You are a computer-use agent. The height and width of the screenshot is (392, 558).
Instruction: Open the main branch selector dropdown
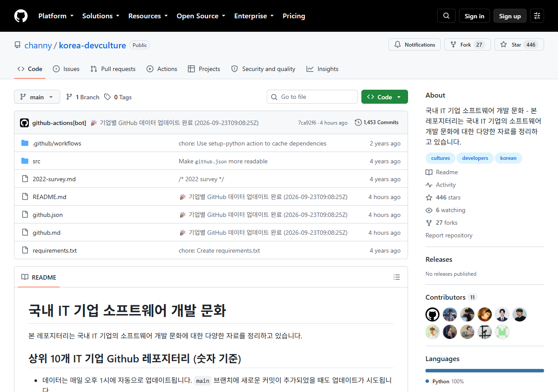click(x=37, y=97)
